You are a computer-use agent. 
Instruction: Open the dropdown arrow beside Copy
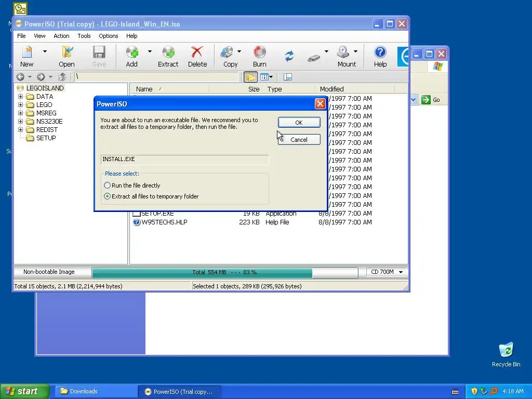(x=239, y=51)
